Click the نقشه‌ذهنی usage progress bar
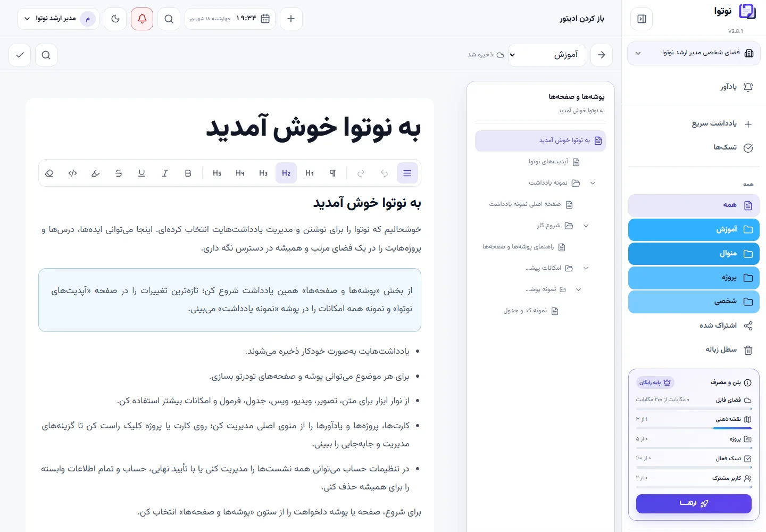Viewport: 766px width, 532px height. pos(694,428)
